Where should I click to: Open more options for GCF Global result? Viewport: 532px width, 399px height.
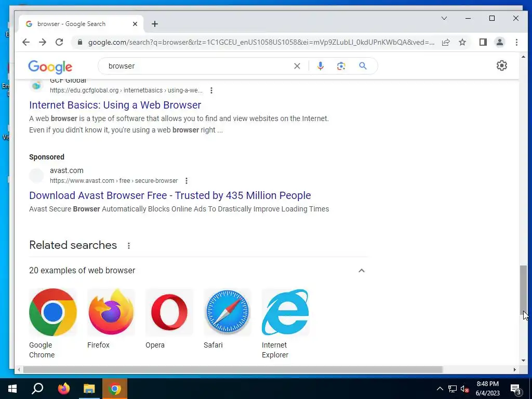(211, 90)
